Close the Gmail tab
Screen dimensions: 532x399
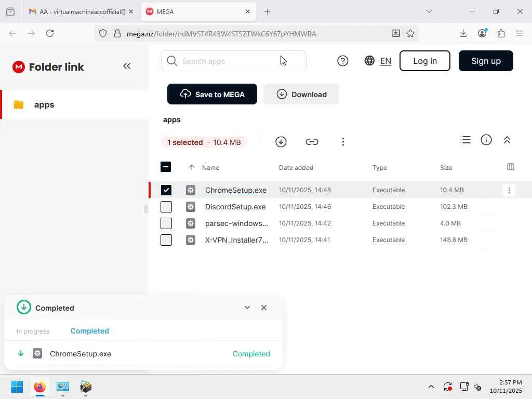(x=131, y=11)
